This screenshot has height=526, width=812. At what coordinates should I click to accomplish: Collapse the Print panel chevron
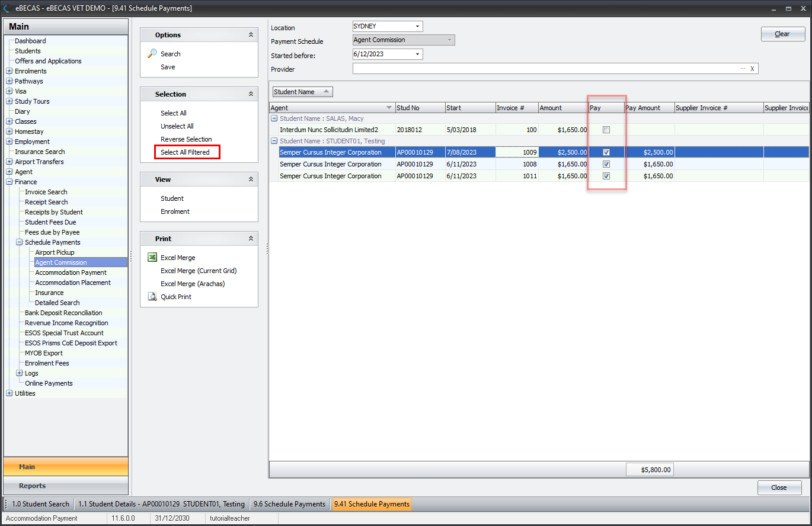pos(251,239)
